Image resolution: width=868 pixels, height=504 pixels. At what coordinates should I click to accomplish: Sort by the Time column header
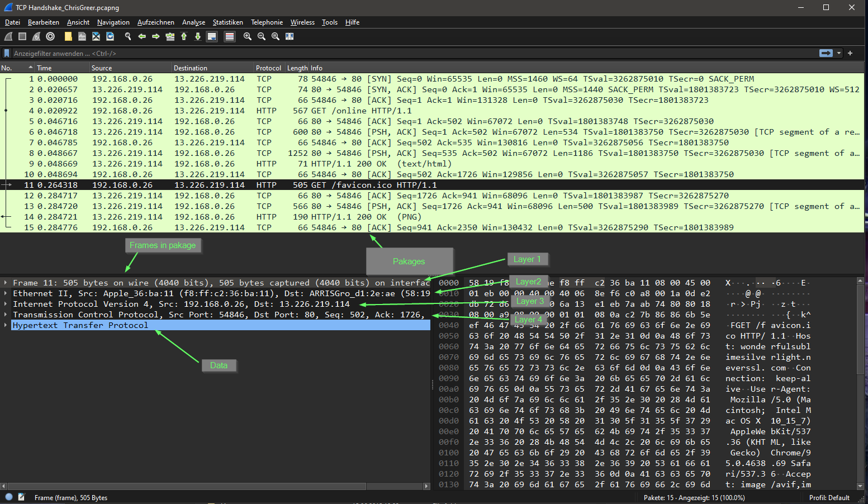pyautogui.click(x=62, y=68)
